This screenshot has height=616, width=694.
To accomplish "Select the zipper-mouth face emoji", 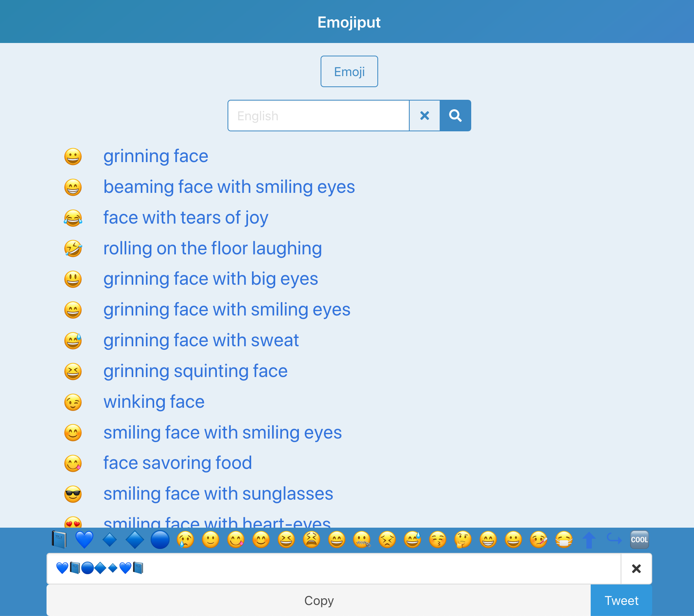I will point(362,539).
